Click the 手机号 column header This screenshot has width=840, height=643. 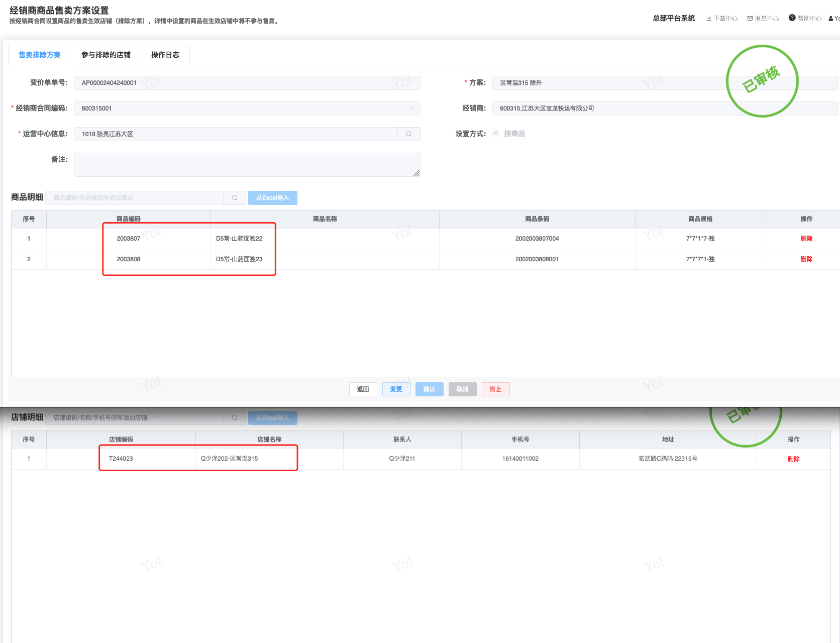[x=520, y=440]
